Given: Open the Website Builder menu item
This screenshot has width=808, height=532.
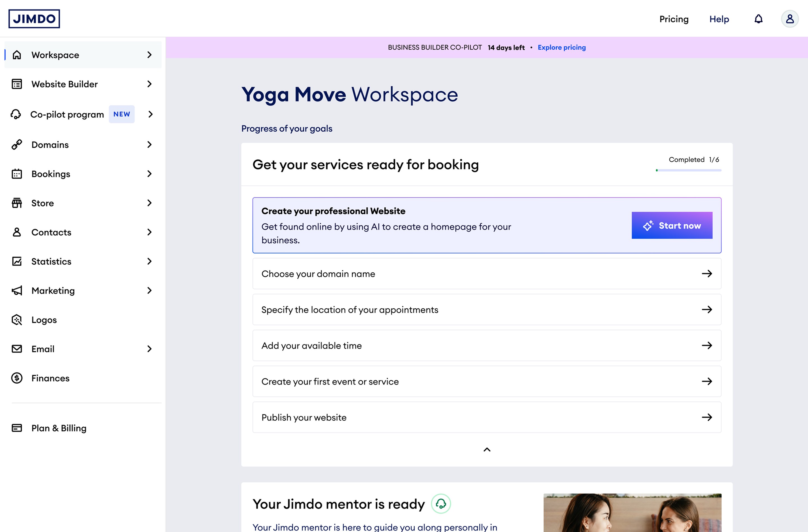Looking at the screenshot, I should pos(83,84).
